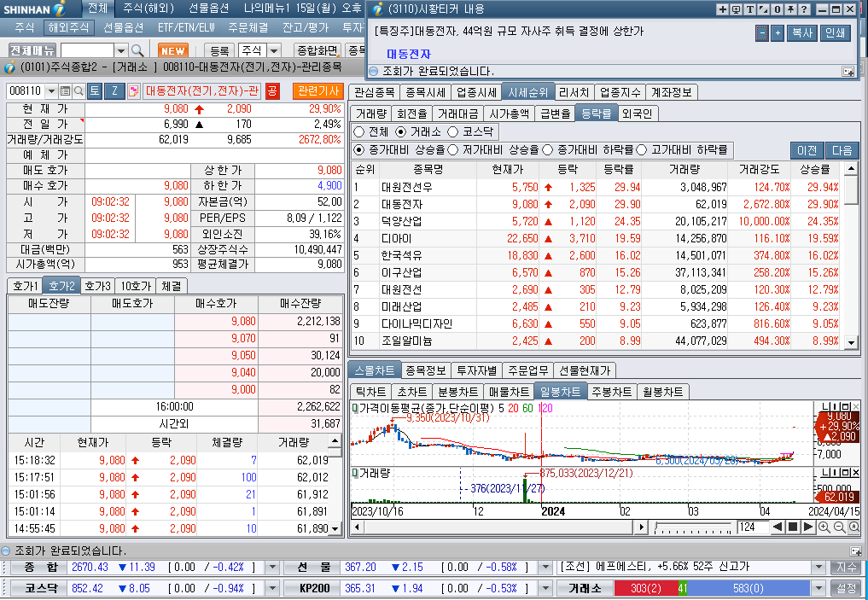Click the orange 관련기사 button

318,90
